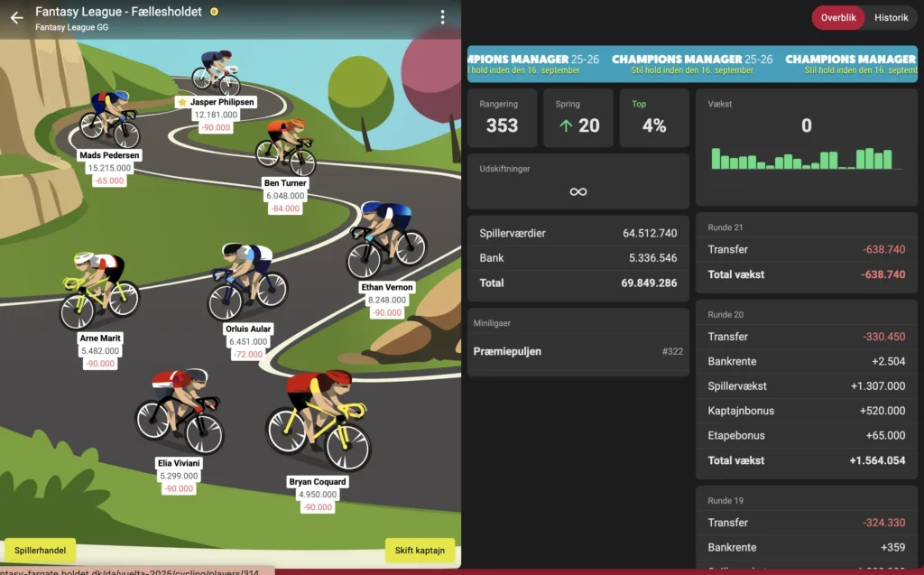Viewport: 924px width, 575px height.
Task: Open the Champions Manager 25-26 banner
Action: (x=692, y=64)
